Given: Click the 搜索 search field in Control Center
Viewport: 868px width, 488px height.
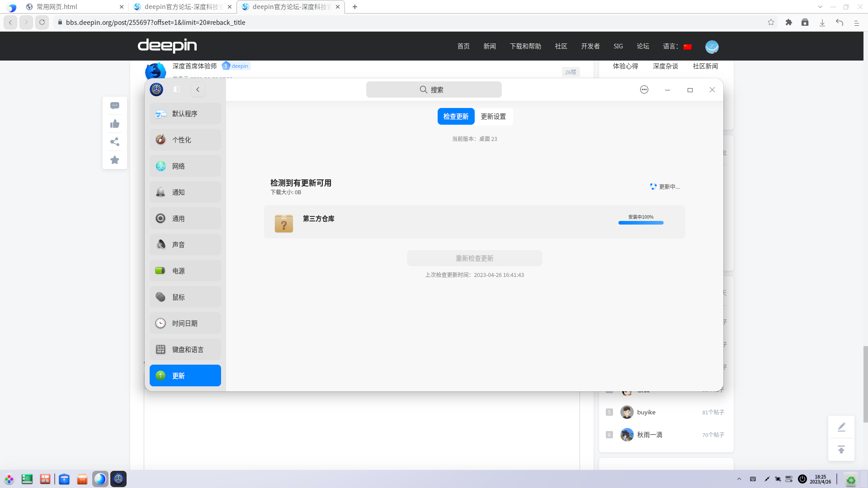Looking at the screenshot, I should pyautogui.click(x=434, y=89).
